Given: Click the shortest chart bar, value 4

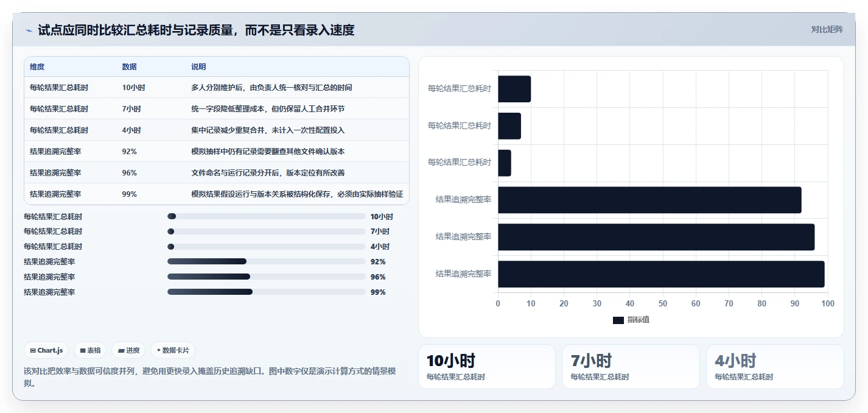Looking at the screenshot, I should pyautogui.click(x=505, y=163).
